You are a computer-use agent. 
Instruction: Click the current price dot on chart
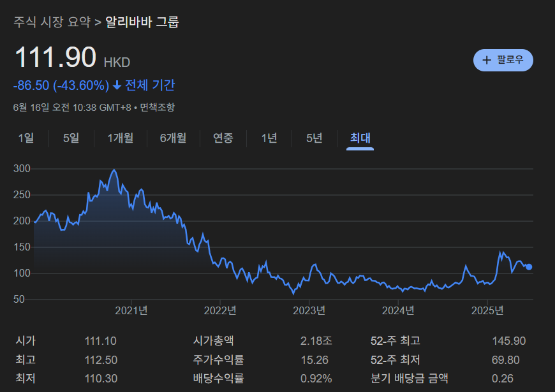tap(529, 267)
